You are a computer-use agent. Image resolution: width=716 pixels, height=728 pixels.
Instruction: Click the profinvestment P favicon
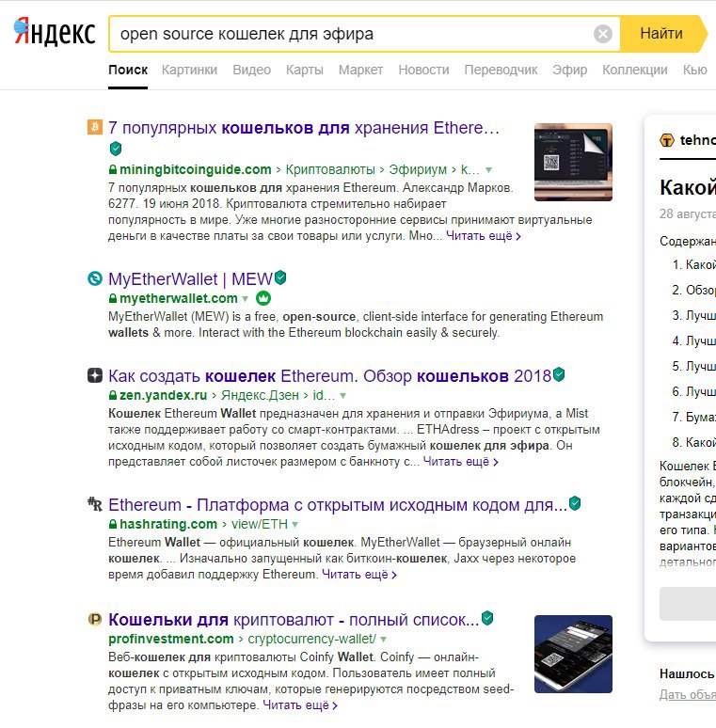(95, 619)
